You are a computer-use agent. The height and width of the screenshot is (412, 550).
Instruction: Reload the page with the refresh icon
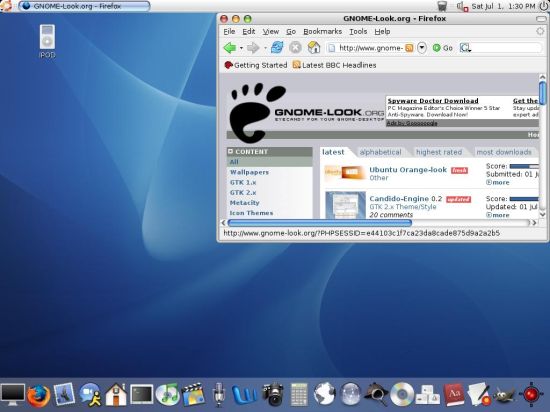(277, 47)
